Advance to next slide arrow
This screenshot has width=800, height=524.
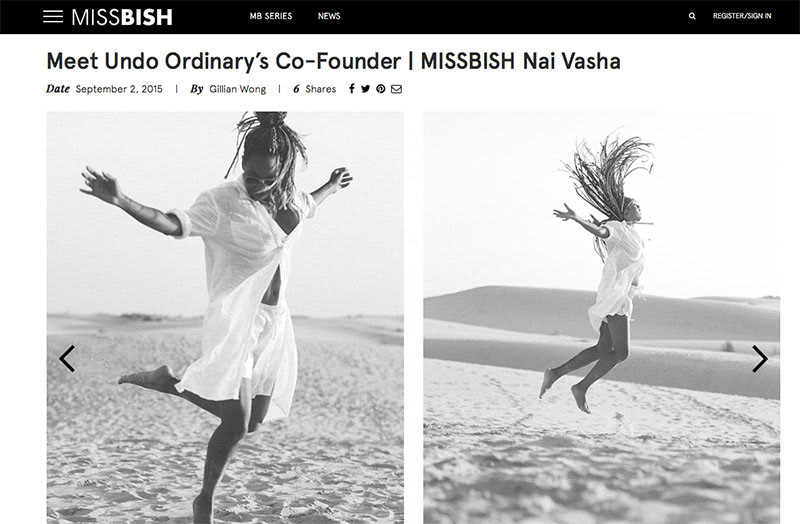tap(760, 358)
